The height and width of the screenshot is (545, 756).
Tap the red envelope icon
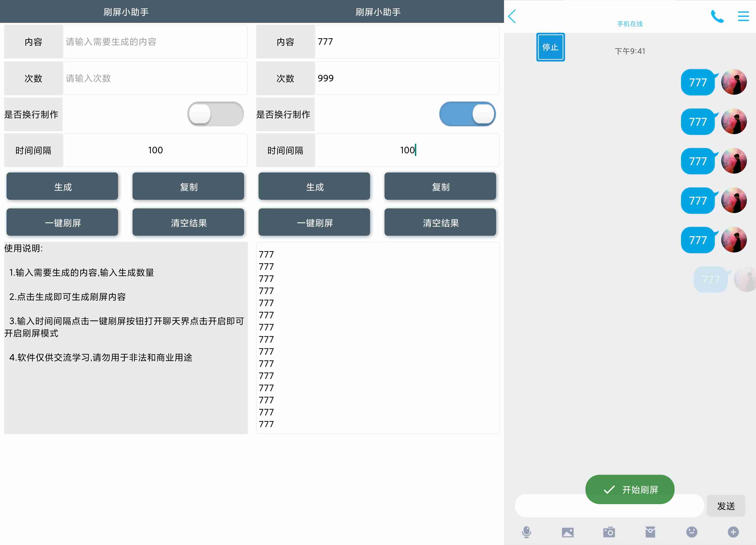coord(650,532)
